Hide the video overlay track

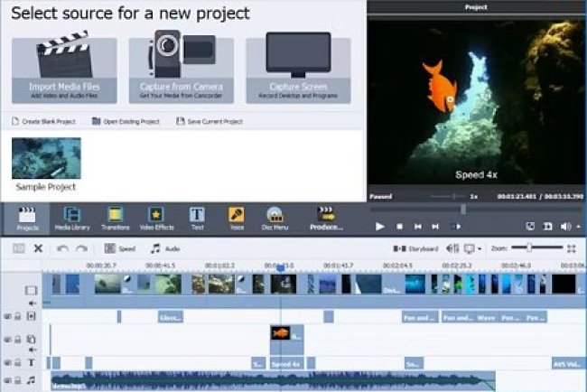(7, 340)
